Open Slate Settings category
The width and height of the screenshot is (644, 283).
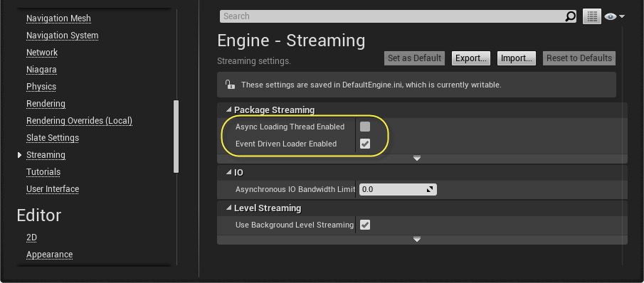point(53,138)
